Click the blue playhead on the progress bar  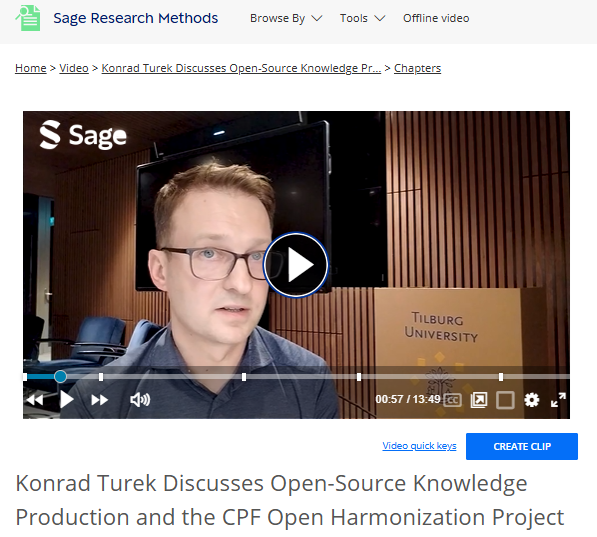point(60,377)
